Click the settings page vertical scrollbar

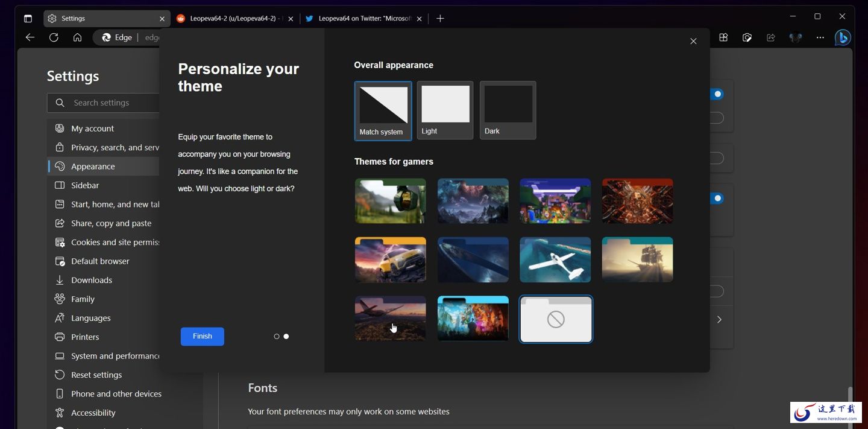[851, 404]
